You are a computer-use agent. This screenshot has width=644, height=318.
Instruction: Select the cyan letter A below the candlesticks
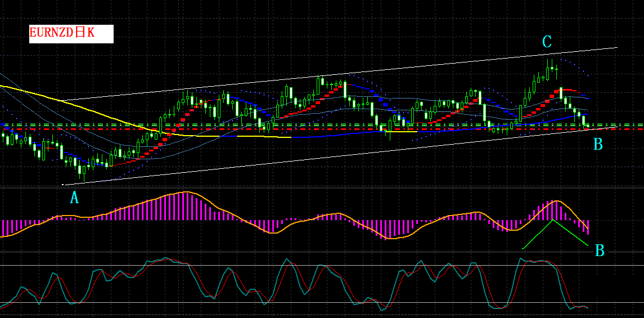pos(74,198)
